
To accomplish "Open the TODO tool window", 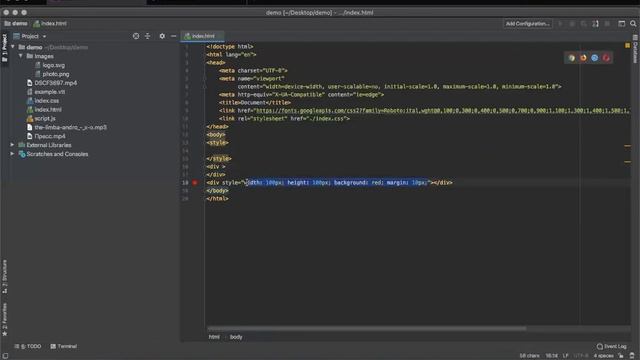I will click(28, 346).
